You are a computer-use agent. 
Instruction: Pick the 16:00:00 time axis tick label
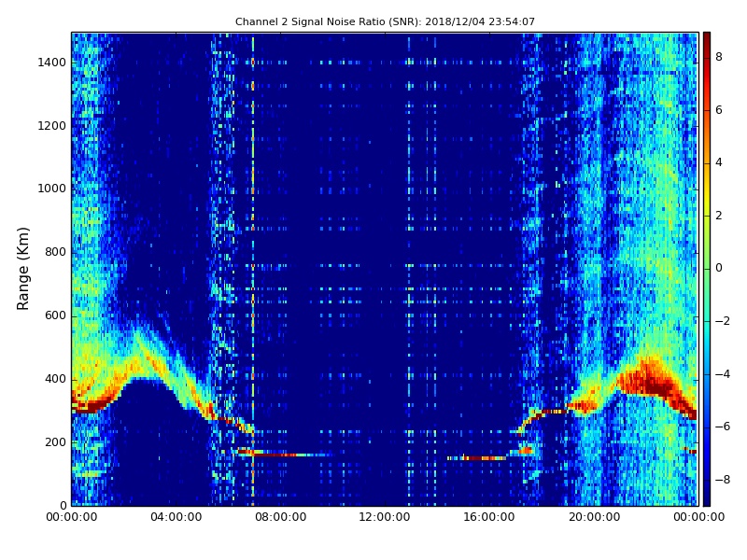[x=489, y=517]
